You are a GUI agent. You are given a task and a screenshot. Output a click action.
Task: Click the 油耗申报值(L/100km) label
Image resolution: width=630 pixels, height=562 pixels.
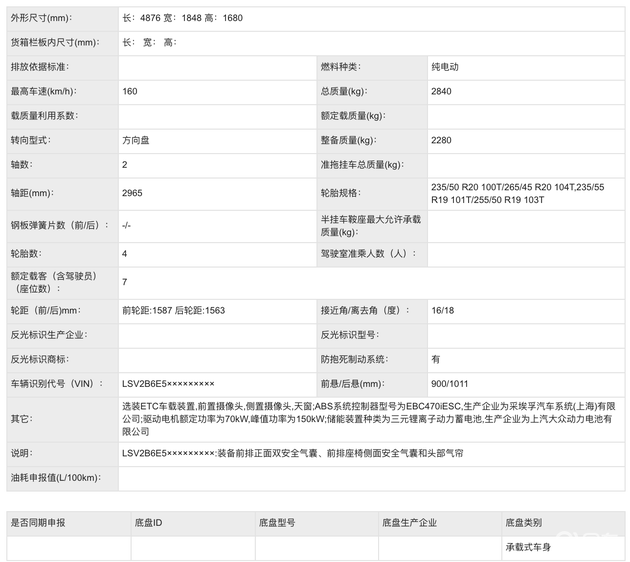click(x=55, y=478)
